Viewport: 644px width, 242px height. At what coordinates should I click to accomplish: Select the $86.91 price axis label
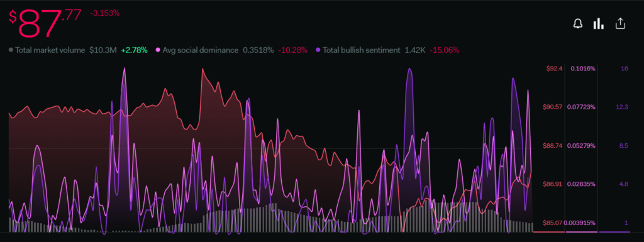coord(552,184)
